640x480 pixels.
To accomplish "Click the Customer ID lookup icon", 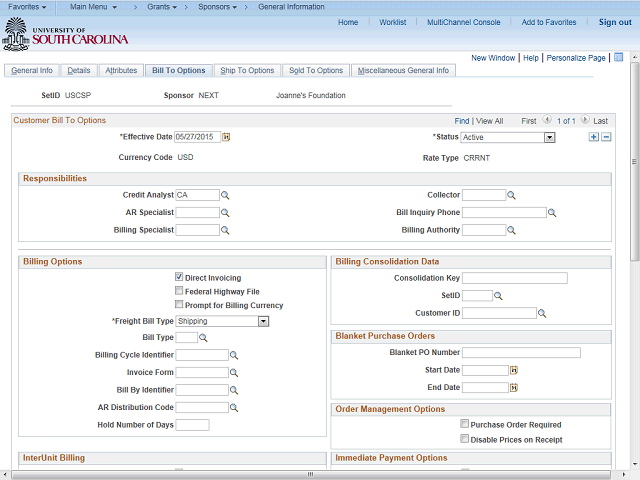I will click(543, 313).
